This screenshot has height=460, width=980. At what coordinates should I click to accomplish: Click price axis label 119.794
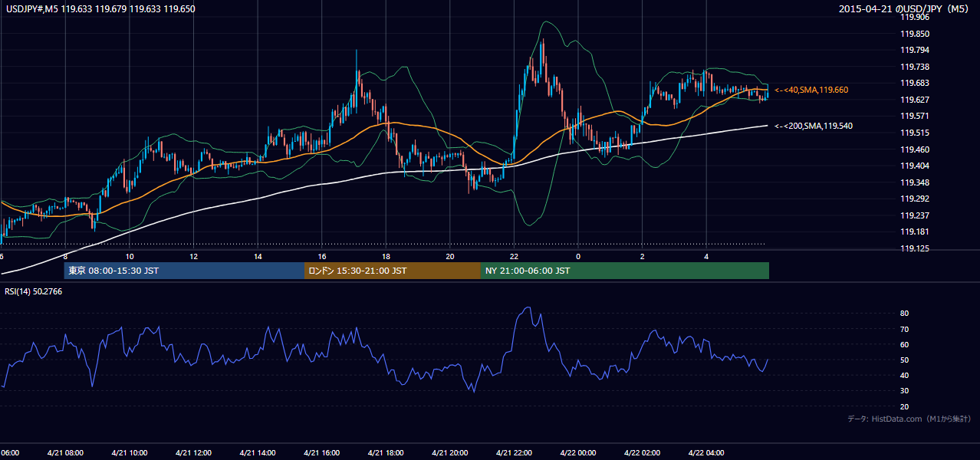click(x=915, y=50)
